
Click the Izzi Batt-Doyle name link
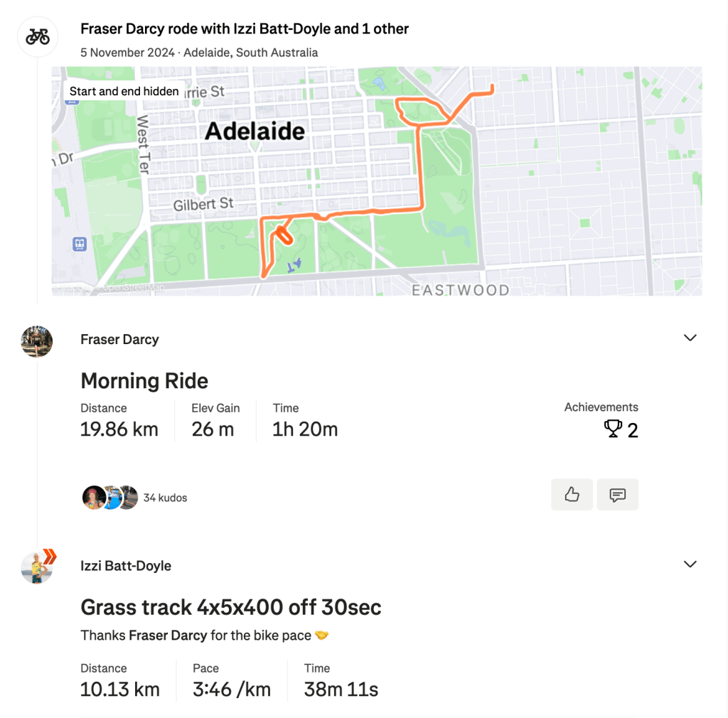pos(126,566)
